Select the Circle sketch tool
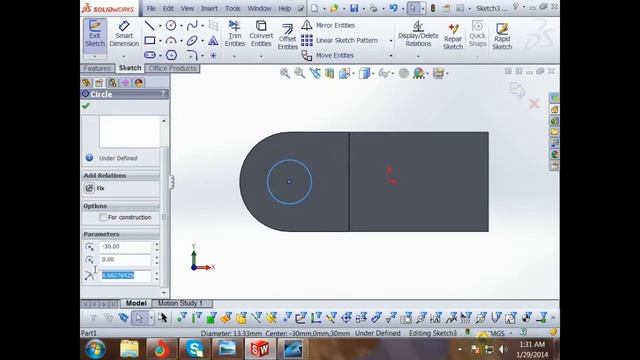640x360 pixels. pos(171,26)
